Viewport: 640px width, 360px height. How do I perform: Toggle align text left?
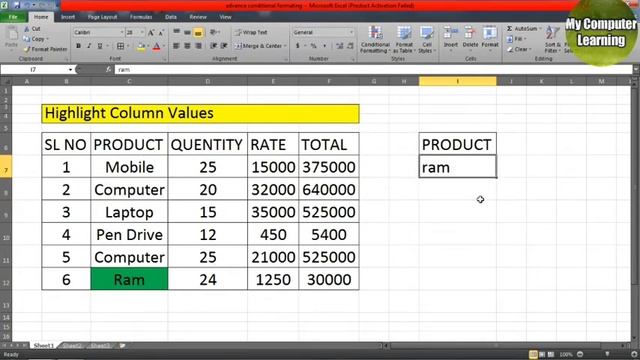[176, 46]
